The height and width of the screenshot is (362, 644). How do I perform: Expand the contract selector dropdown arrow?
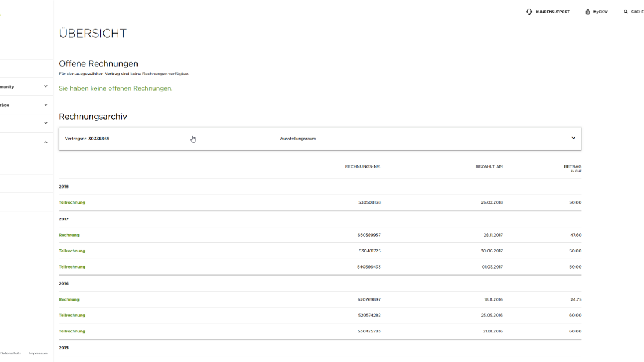573,139
